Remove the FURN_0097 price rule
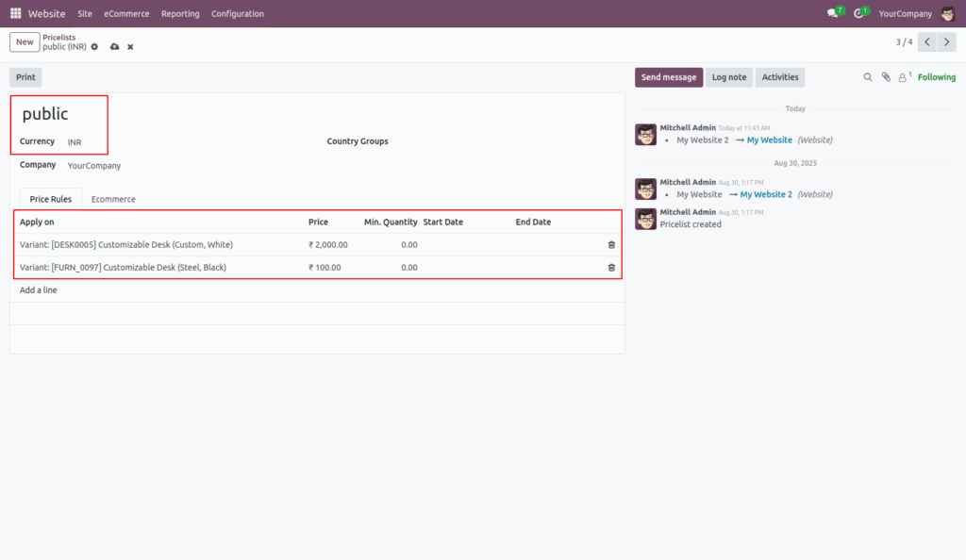 [610, 267]
